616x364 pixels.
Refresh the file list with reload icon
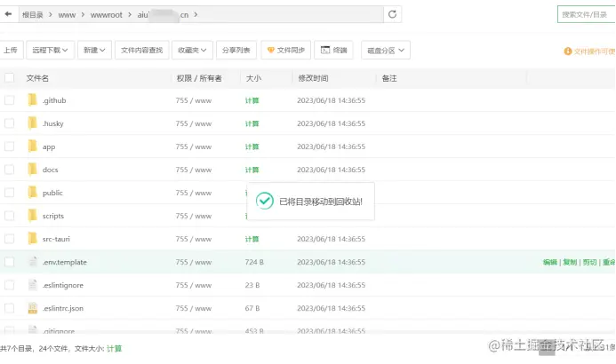coord(392,14)
